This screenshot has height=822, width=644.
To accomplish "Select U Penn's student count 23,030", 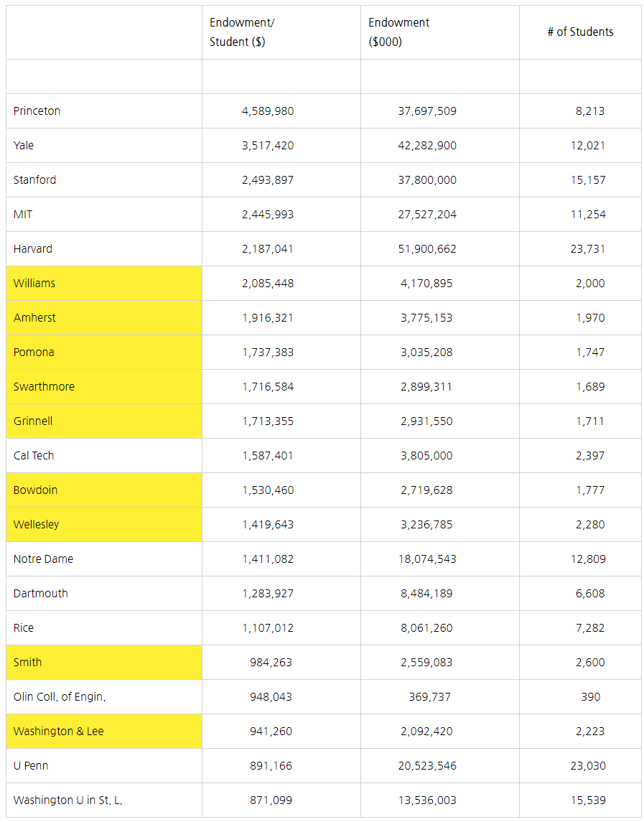I will tap(588, 766).
